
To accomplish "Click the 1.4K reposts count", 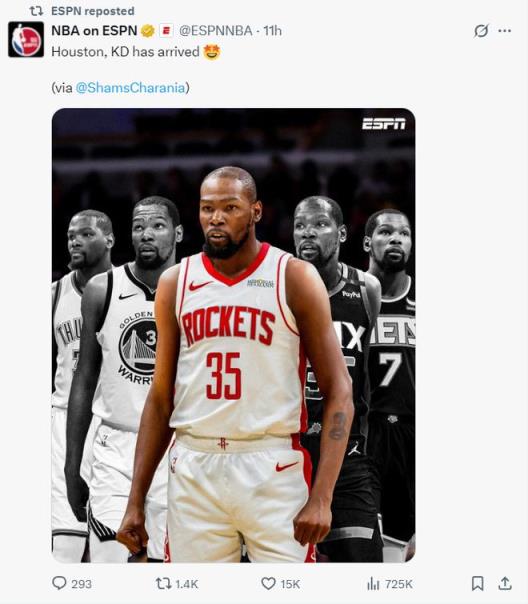I will pyautogui.click(x=186, y=584).
